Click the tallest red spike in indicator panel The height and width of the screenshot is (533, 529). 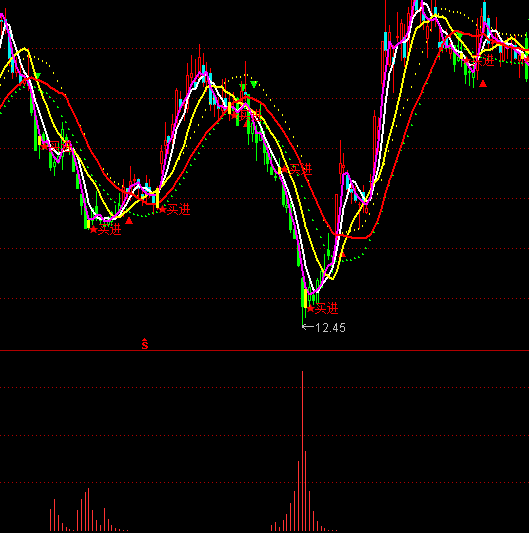pyautogui.click(x=302, y=451)
